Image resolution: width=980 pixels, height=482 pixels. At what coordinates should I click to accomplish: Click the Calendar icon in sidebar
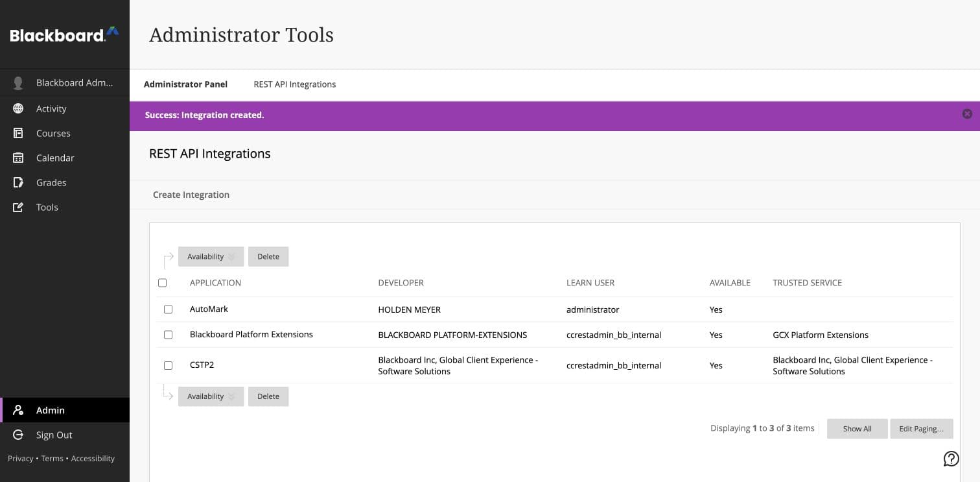click(18, 158)
